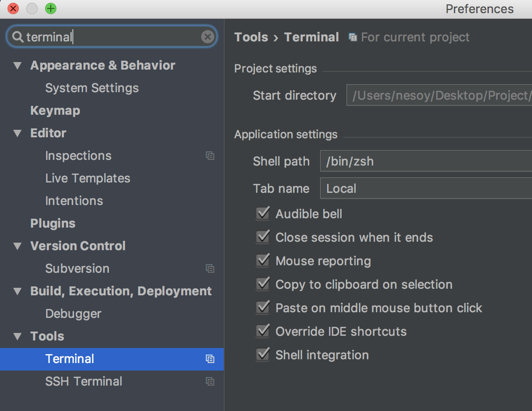Select Appearance & Behavior category label
532x411 pixels.
click(103, 65)
